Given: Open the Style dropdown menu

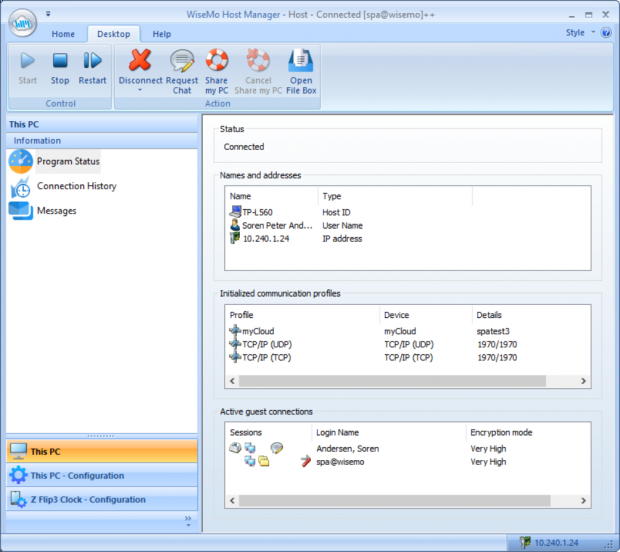Looking at the screenshot, I should pyautogui.click(x=580, y=33).
